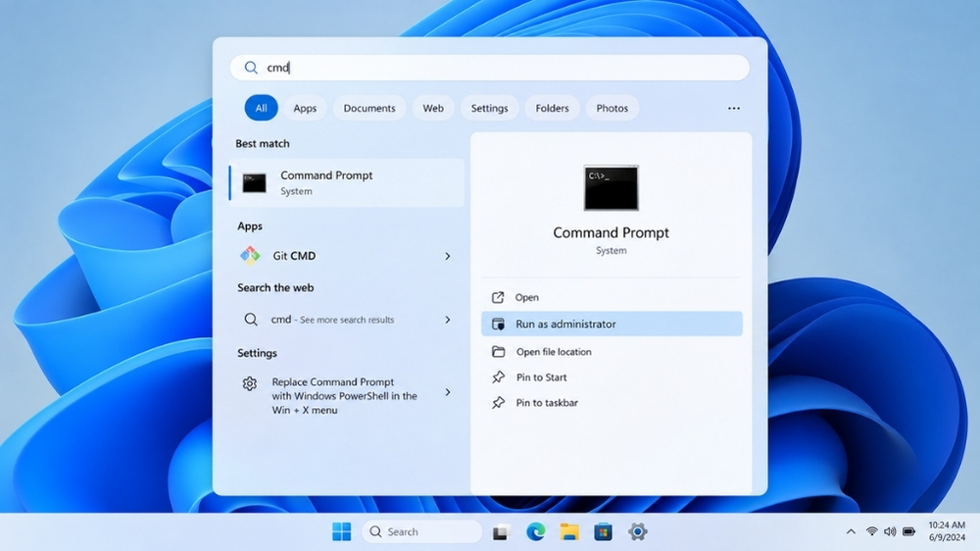Click the volume speaker tray icon
This screenshot has width=980, height=551.
pyautogui.click(x=890, y=531)
